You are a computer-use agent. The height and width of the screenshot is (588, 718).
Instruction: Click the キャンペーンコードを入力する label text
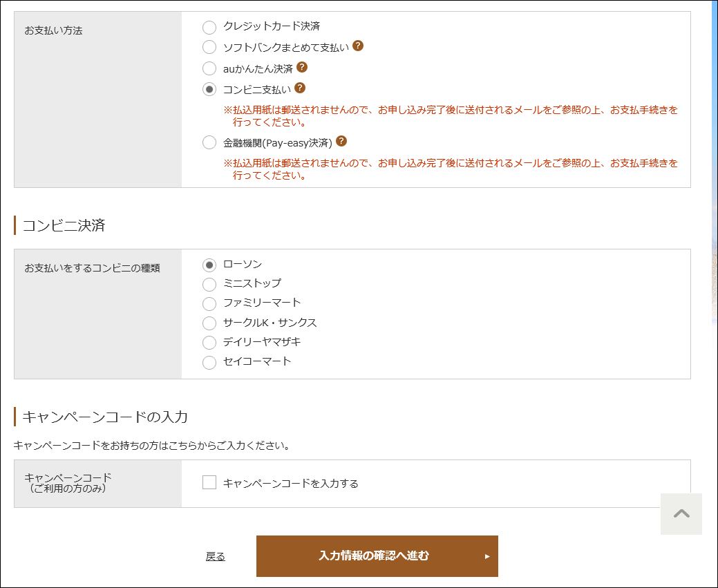pyautogui.click(x=290, y=483)
